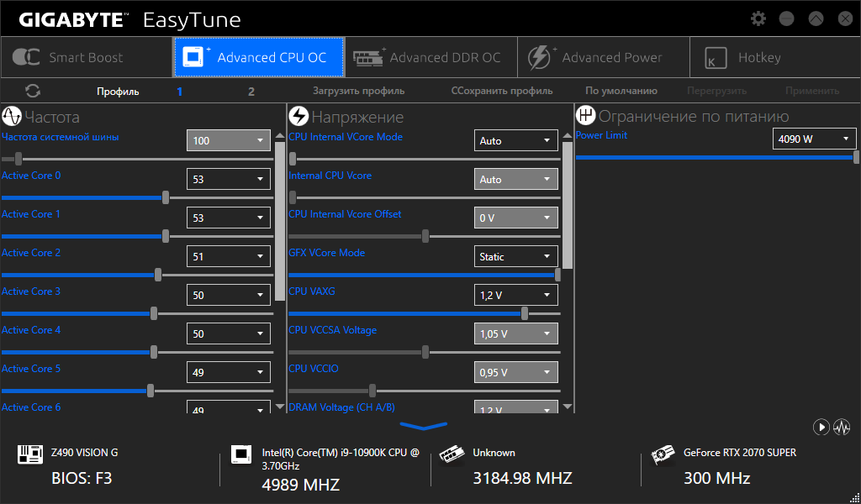Select profile 1
The image size is (861, 504).
(x=179, y=92)
